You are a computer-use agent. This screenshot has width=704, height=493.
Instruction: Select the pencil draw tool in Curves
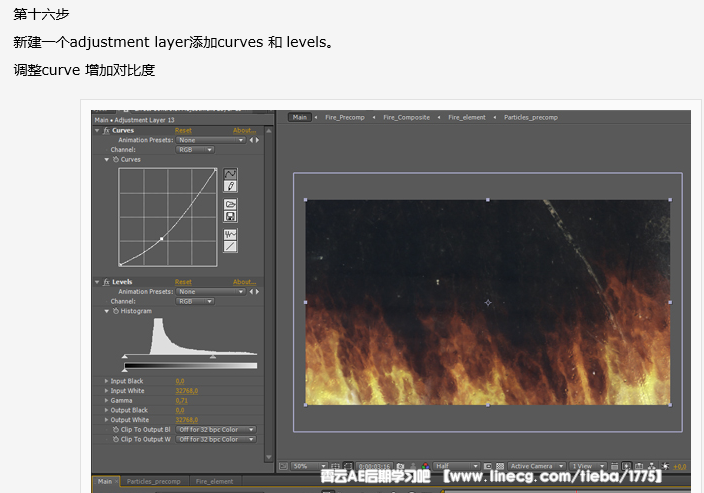coord(230,186)
